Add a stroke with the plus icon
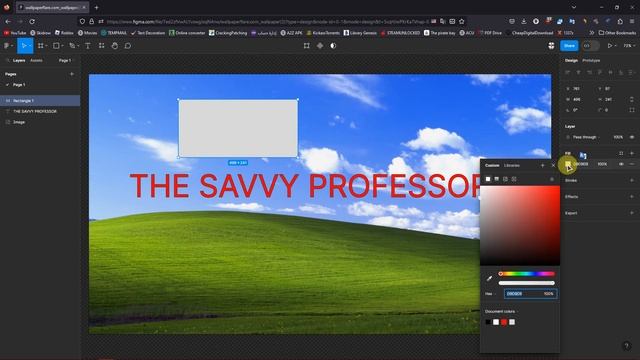The height and width of the screenshot is (360, 640). click(632, 180)
